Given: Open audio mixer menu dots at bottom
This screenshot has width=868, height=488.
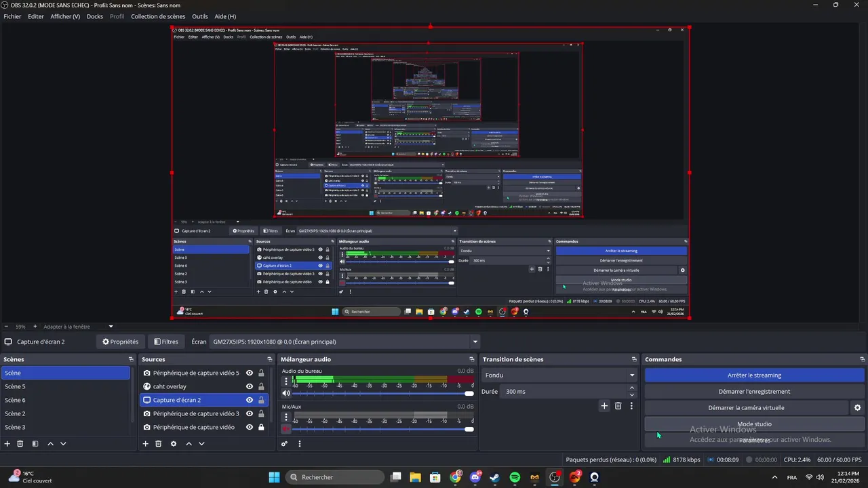Looking at the screenshot, I should tap(299, 444).
